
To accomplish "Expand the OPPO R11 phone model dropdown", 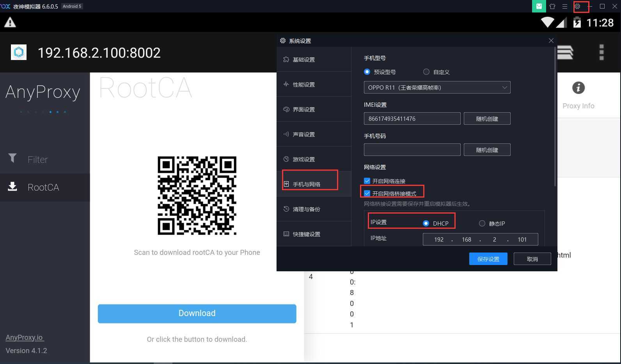I will [437, 87].
